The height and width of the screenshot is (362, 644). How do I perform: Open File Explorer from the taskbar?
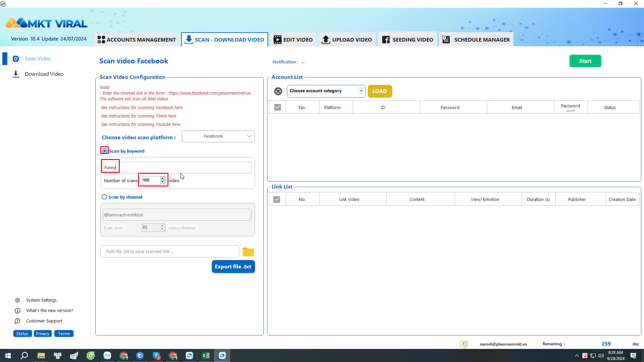point(41,356)
